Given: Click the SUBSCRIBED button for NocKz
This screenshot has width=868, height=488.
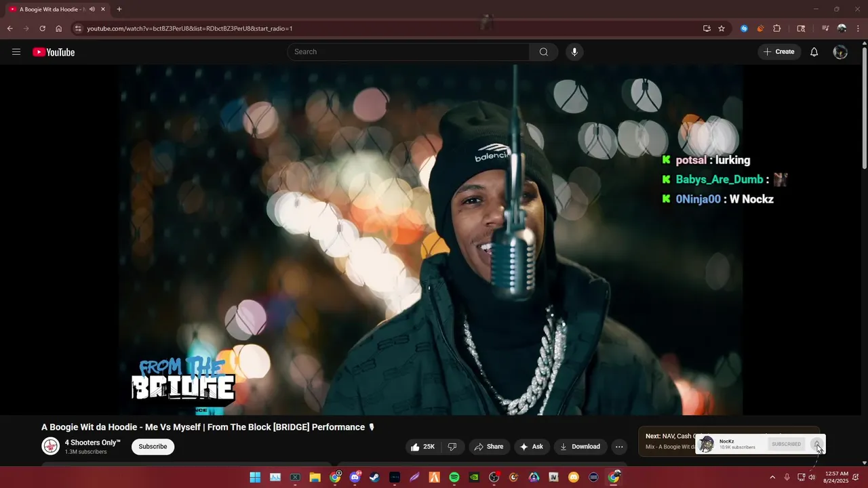Looking at the screenshot, I should (x=787, y=445).
